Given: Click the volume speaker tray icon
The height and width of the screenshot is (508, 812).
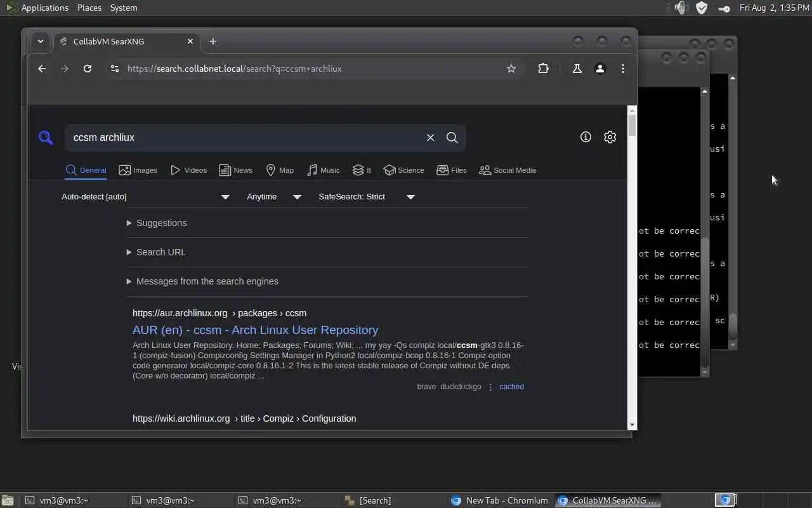Looking at the screenshot, I should point(681,8).
